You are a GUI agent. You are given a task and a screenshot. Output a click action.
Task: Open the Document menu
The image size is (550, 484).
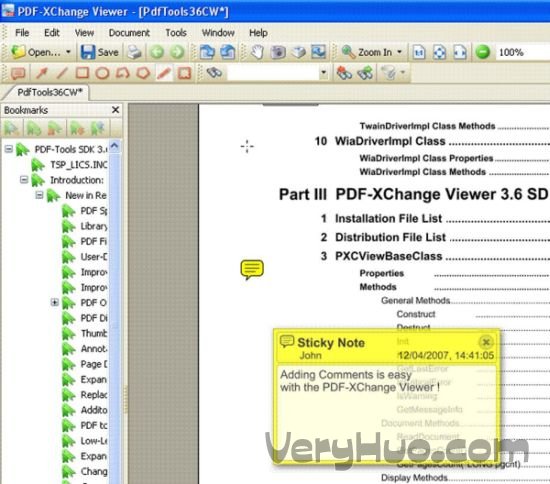coord(129,33)
